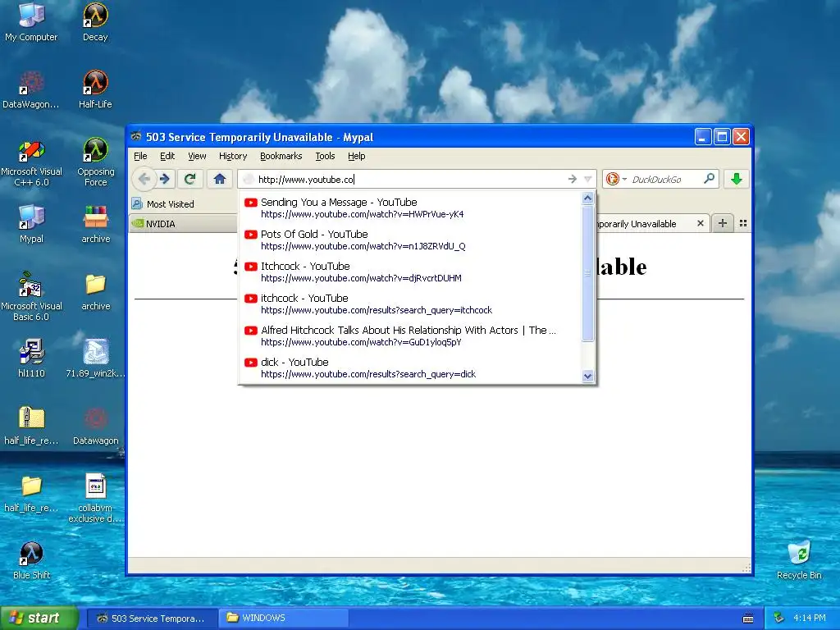Select Microsoft Visual C++ 6.0 icon
Screen dimensions: 840x630
[x=31, y=163]
